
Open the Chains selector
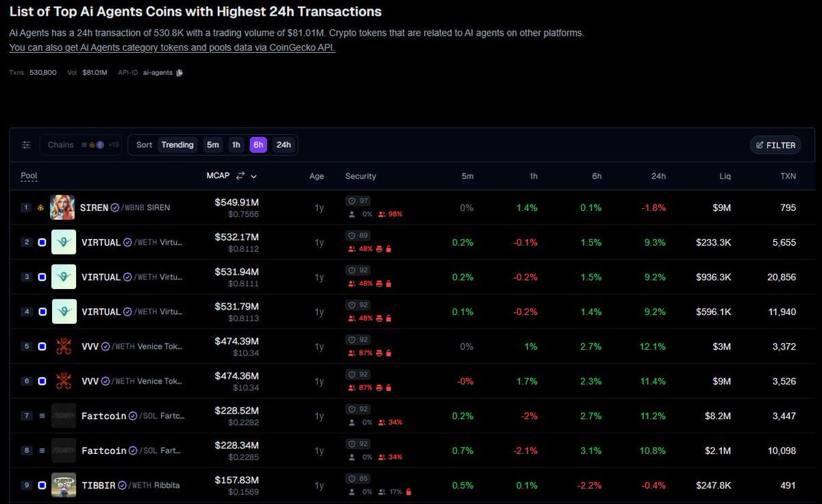[x=81, y=145]
